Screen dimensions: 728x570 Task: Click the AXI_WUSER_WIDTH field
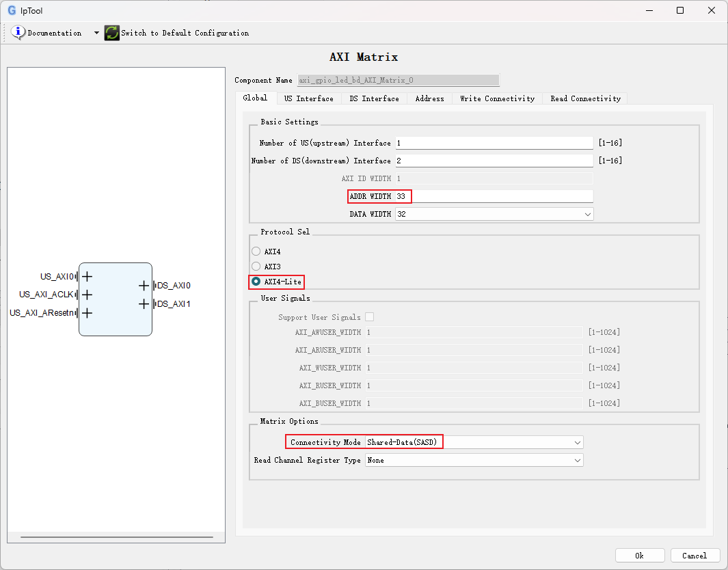tap(474, 368)
